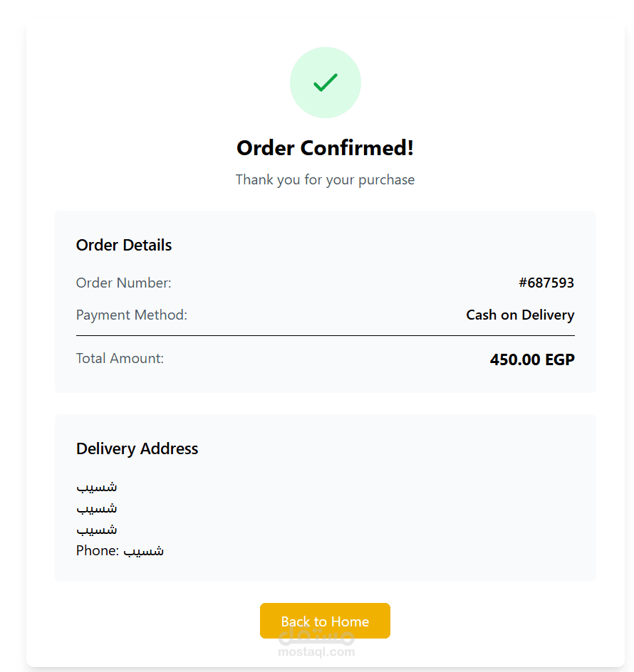Select the Thank you for your purchase text
634x672 pixels.
pyautogui.click(x=325, y=179)
